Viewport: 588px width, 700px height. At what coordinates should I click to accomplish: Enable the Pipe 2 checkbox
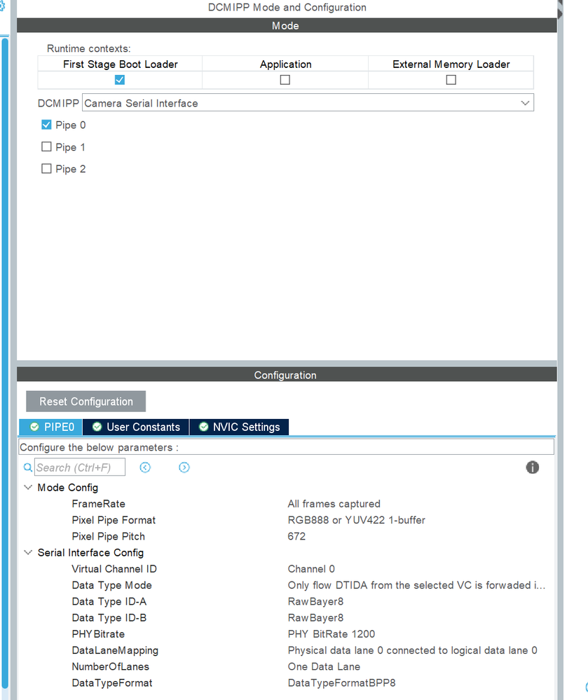46,168
